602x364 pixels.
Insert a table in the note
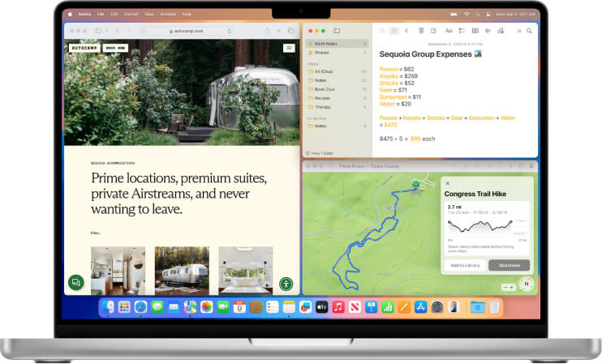coord(475,31)
